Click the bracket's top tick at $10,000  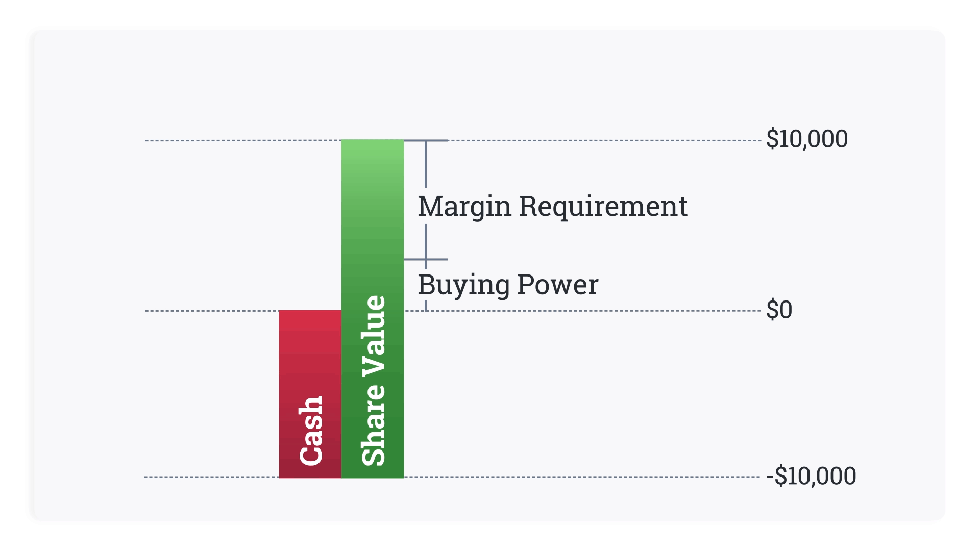[x=426, y=141]
